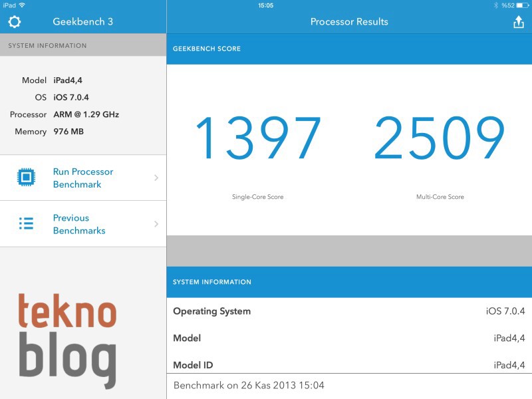Click the Previous Benchmarks list icon
This screenshot has height=399, width=532.
click(x=26, y=223)
